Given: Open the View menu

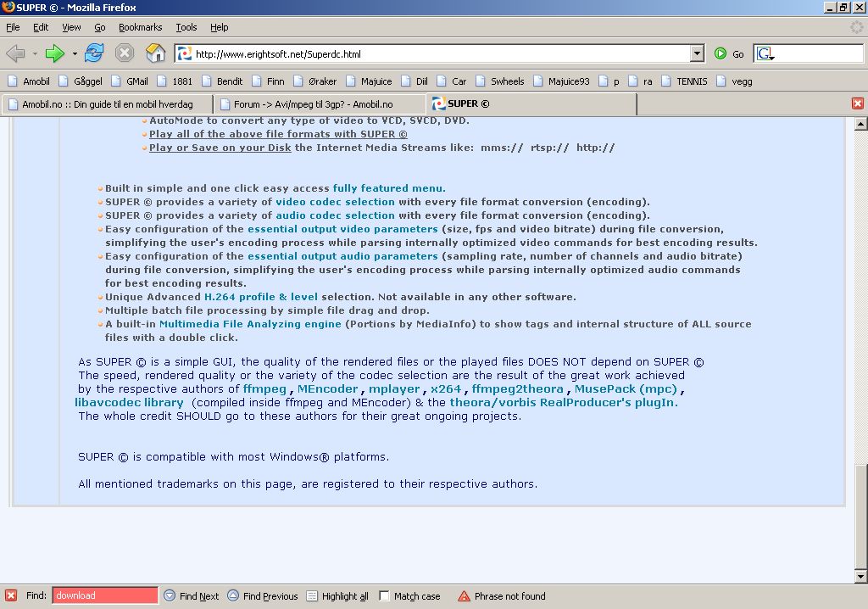Looking at the screenshot, I should pos(71,27).
